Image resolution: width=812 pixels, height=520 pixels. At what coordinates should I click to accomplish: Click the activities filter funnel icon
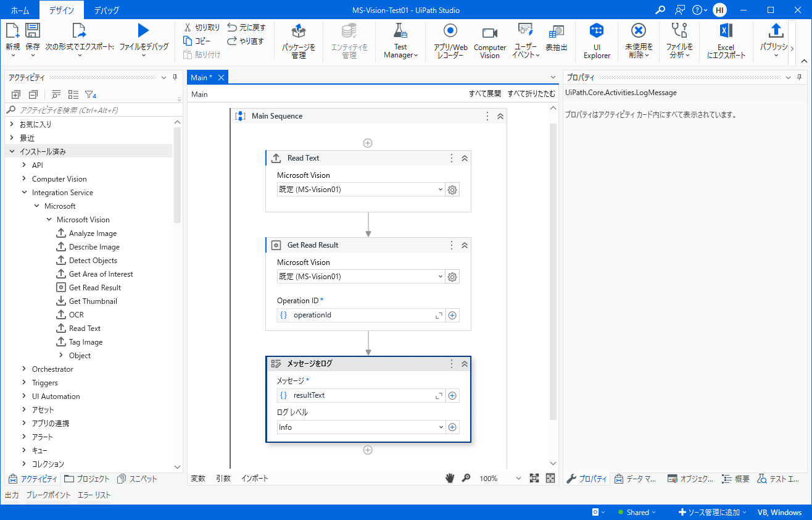coord(90,94)
